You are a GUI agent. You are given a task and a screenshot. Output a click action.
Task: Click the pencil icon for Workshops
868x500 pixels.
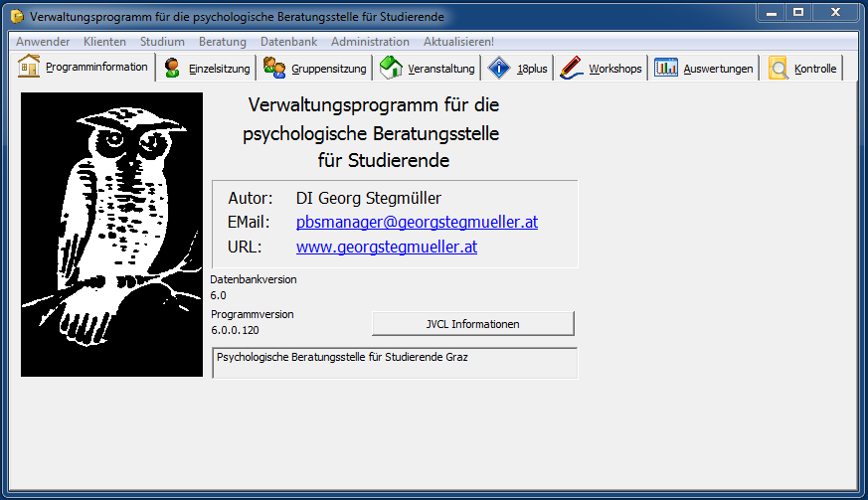[571, 68]
